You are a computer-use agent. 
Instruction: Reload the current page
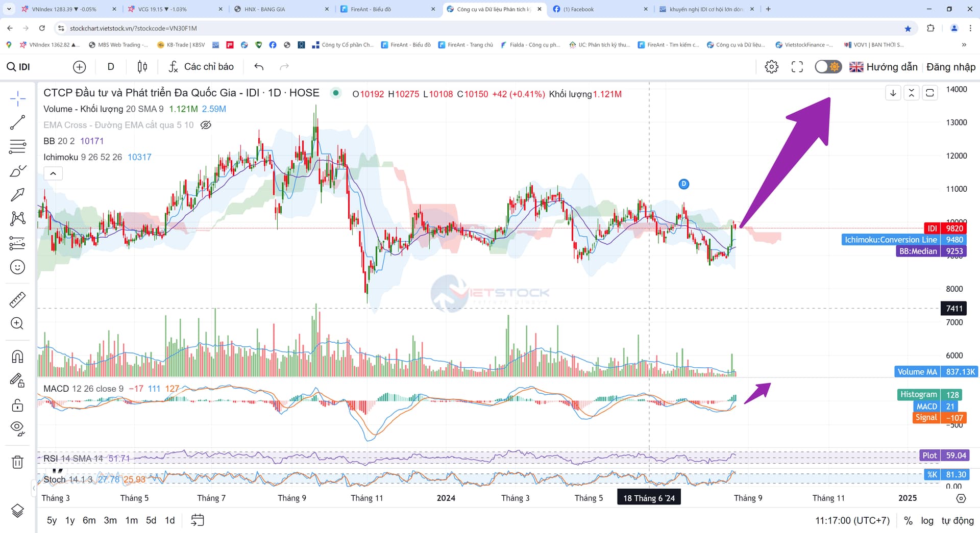click(x=42, y=28)
